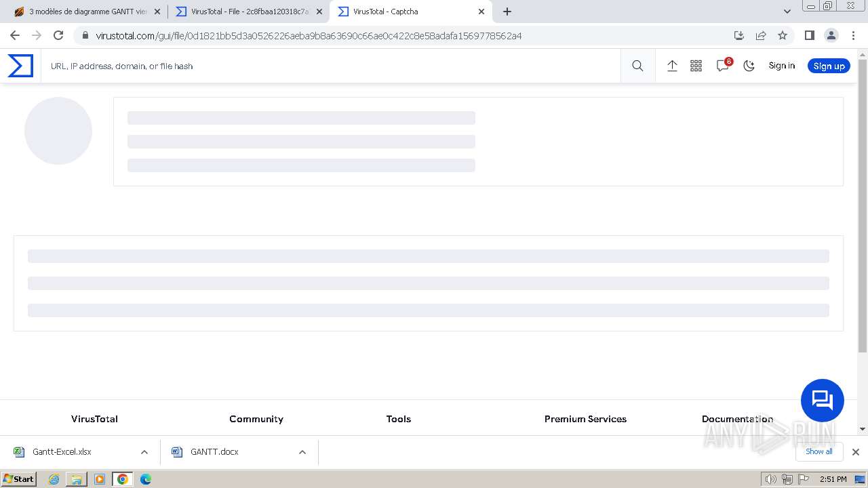Image resolution: width=868 pixels, height=488 pixels.
Task: View site info lock icon
Action: click(x=85, y=36)
